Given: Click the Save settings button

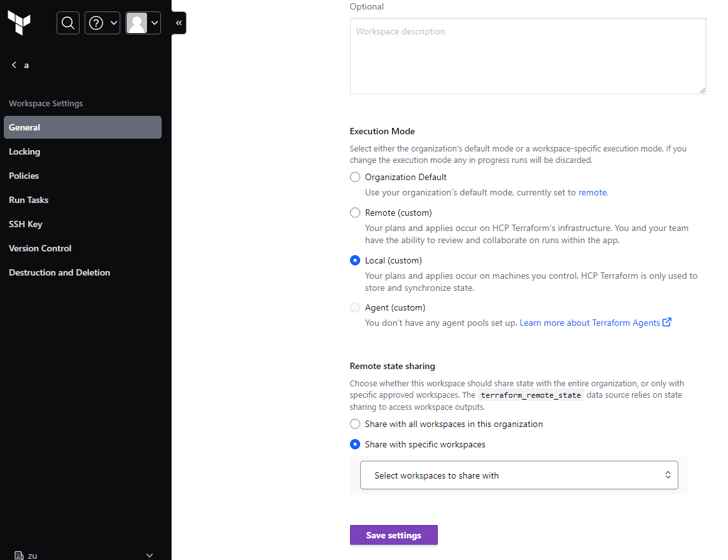Looking at the screenshot, I should click(x=394, y=535).
